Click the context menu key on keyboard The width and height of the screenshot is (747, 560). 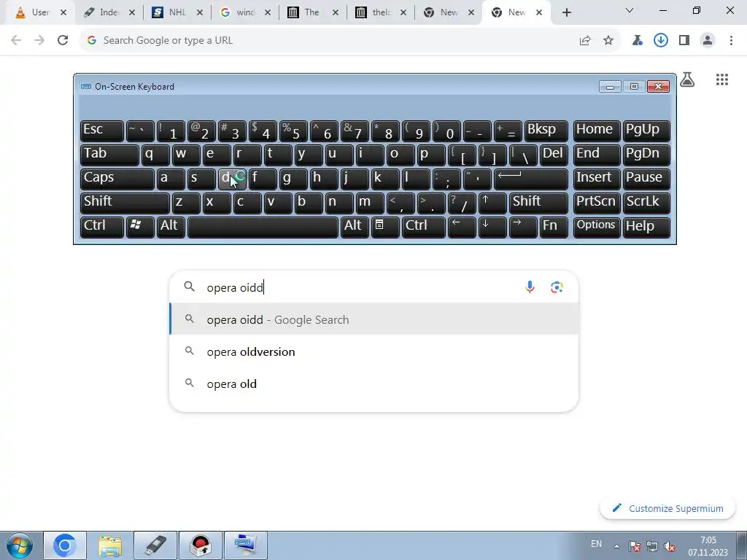pyautogui.click(x=385, y=227)
